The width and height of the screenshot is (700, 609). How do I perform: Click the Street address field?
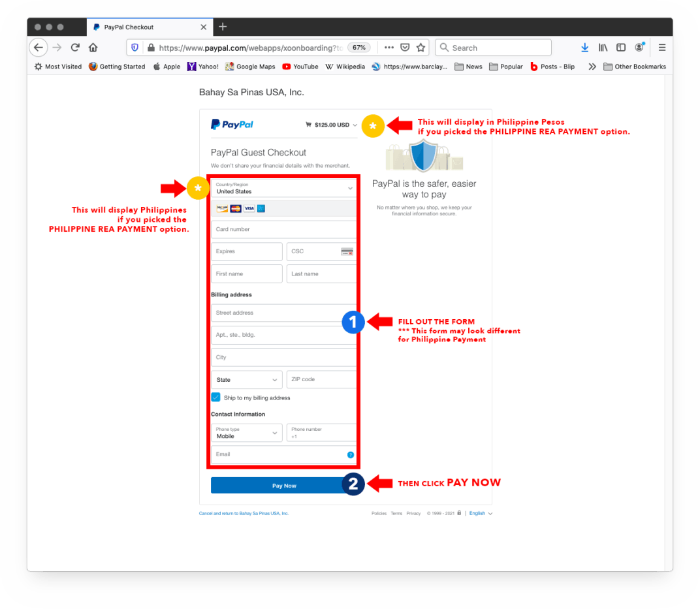(284, 313)
